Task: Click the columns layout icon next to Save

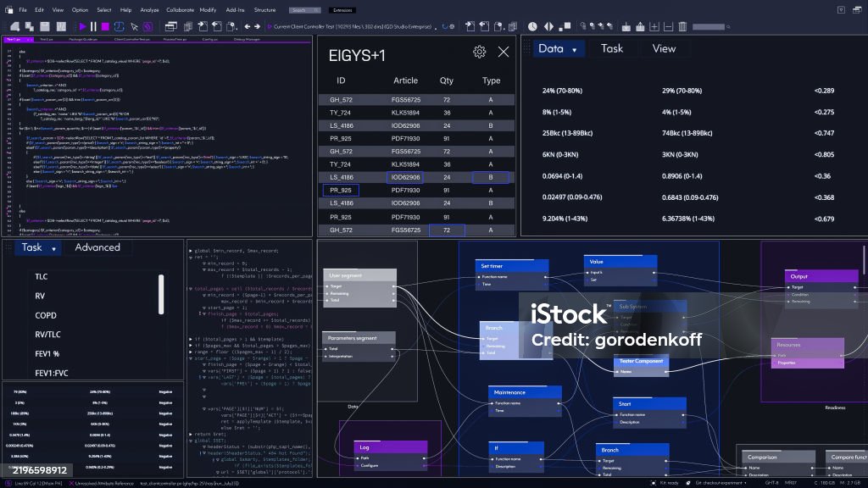Action: click(61, 26)
